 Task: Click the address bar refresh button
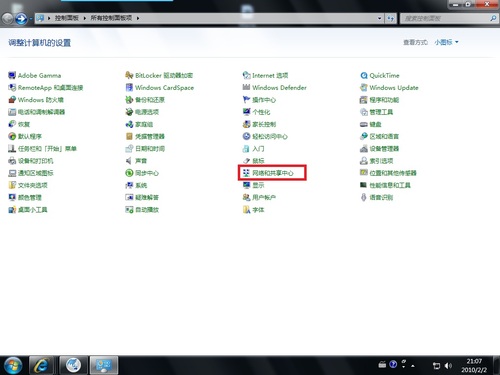click(x=390, y=18)
